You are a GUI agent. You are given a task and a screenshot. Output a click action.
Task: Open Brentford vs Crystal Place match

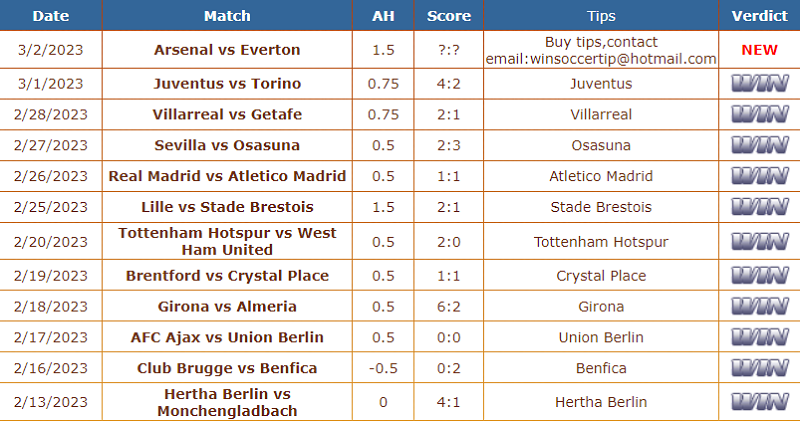click(227, 276)
